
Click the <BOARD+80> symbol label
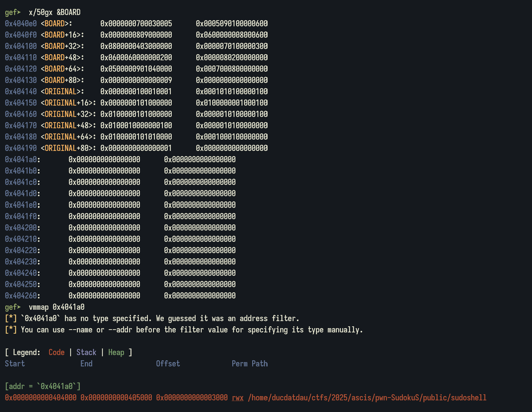[62, 80]
